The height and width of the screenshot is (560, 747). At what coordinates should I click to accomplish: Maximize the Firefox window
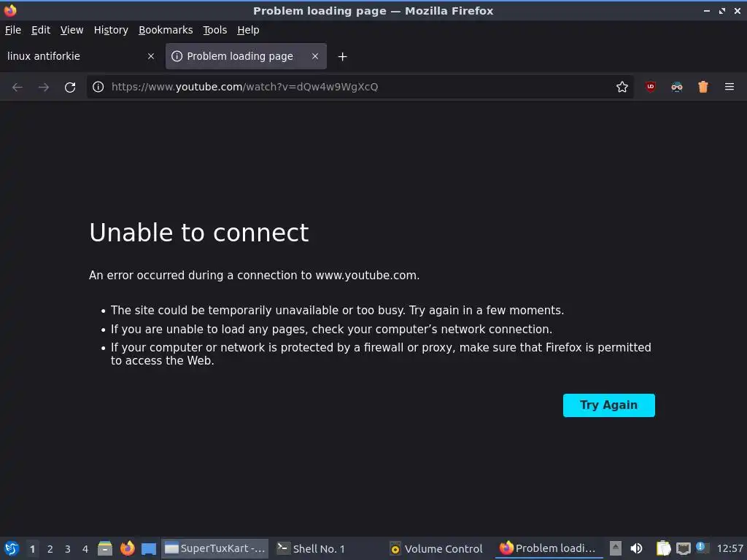click(722, 10)
